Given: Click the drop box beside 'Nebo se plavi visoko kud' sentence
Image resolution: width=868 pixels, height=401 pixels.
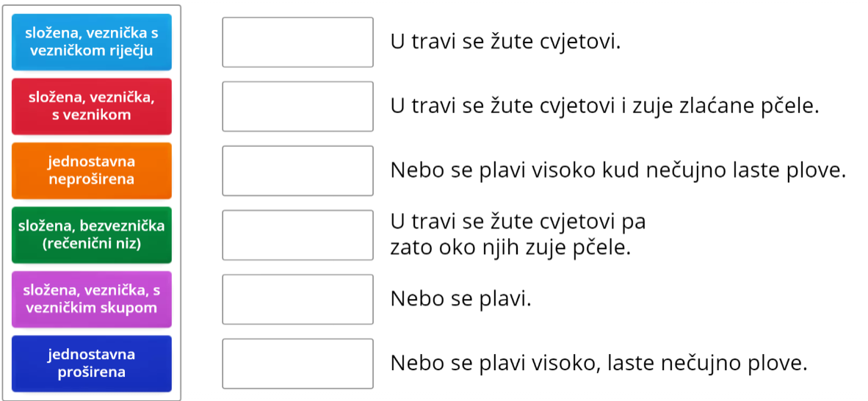Looking at the screenshot, I should tap(297, 170).
